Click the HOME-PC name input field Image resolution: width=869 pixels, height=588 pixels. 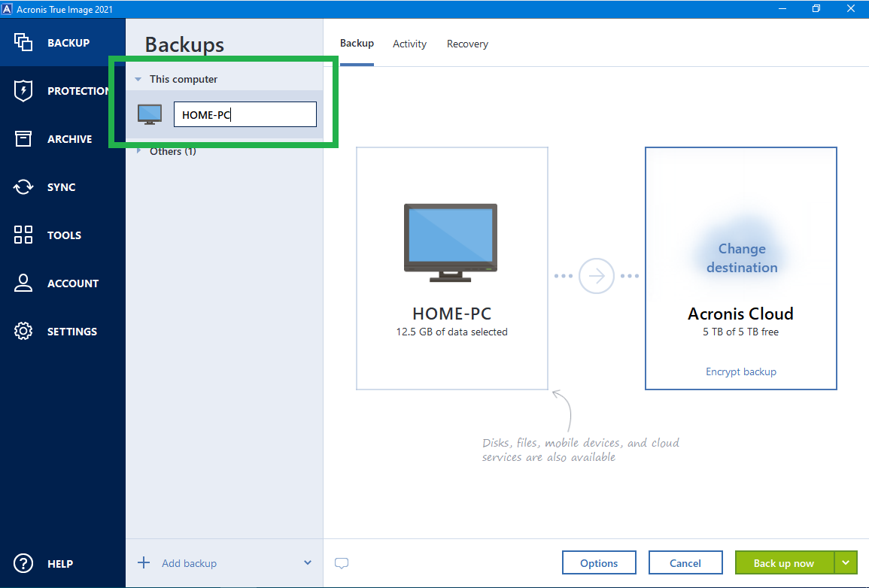245,114
